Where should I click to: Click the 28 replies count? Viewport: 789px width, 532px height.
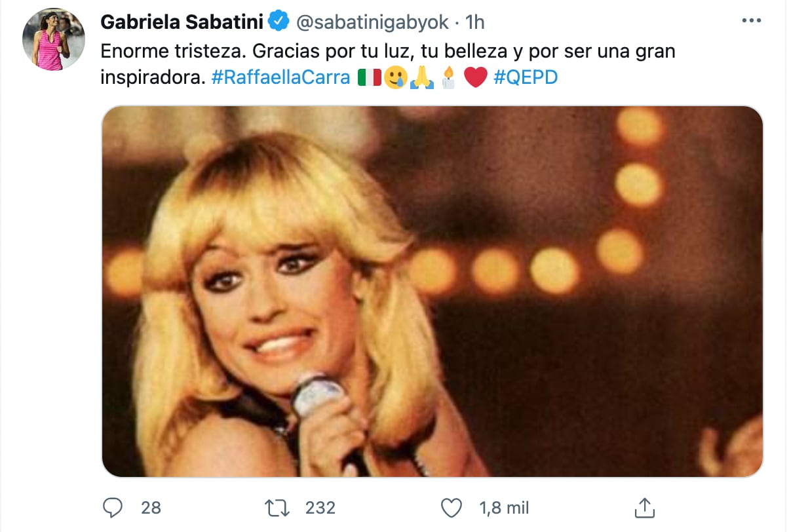click(151, 508)
